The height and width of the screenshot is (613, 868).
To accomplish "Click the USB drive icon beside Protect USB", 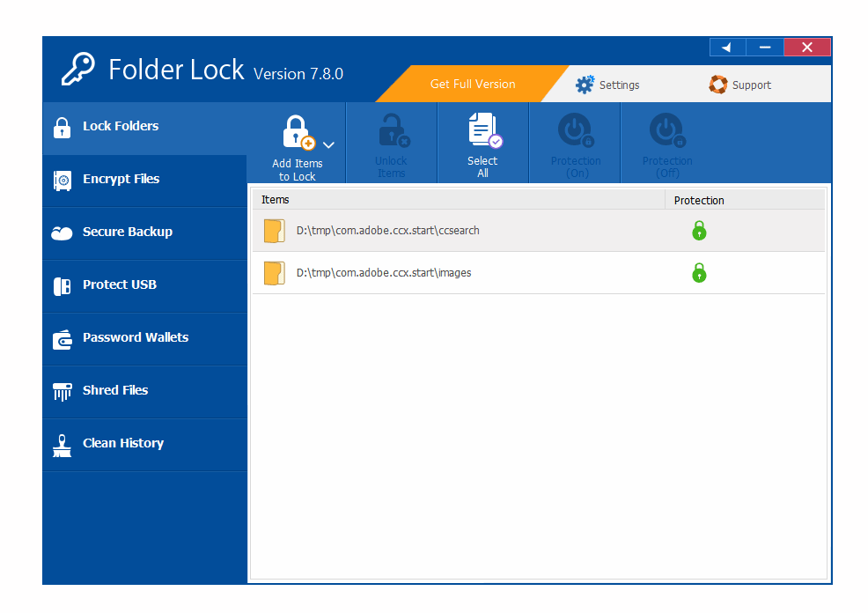I will click(62, 286).
